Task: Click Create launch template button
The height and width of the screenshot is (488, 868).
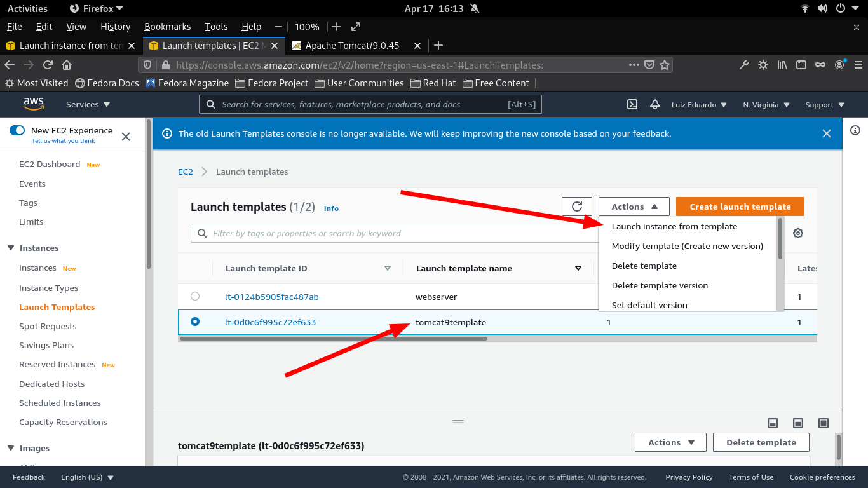Action: [x=740, y=207]
